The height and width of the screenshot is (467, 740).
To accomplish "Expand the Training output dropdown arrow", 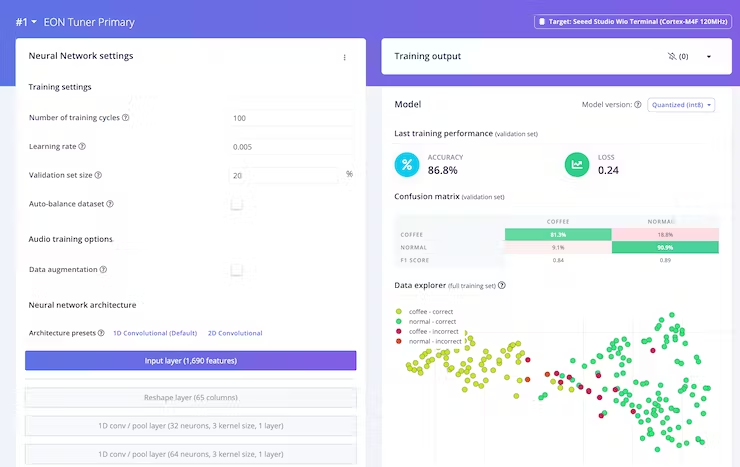I will (709, 57).
